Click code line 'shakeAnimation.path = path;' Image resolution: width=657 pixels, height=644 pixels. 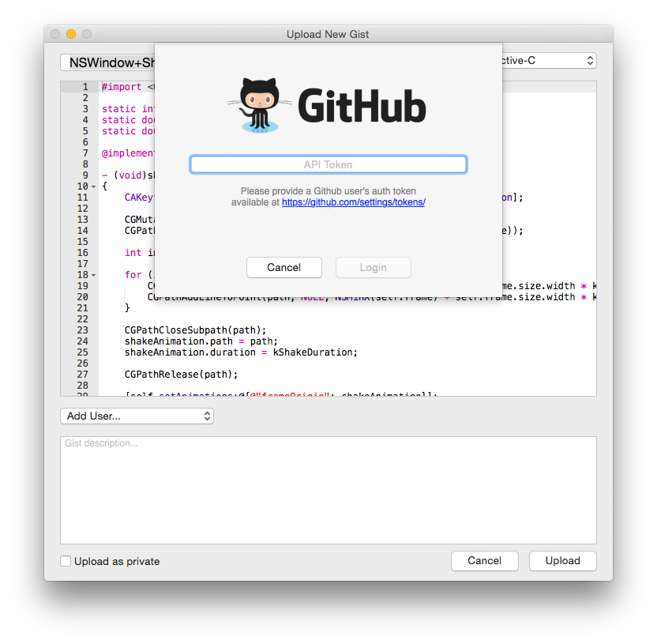pyautogui.click(x=201, y=341)
